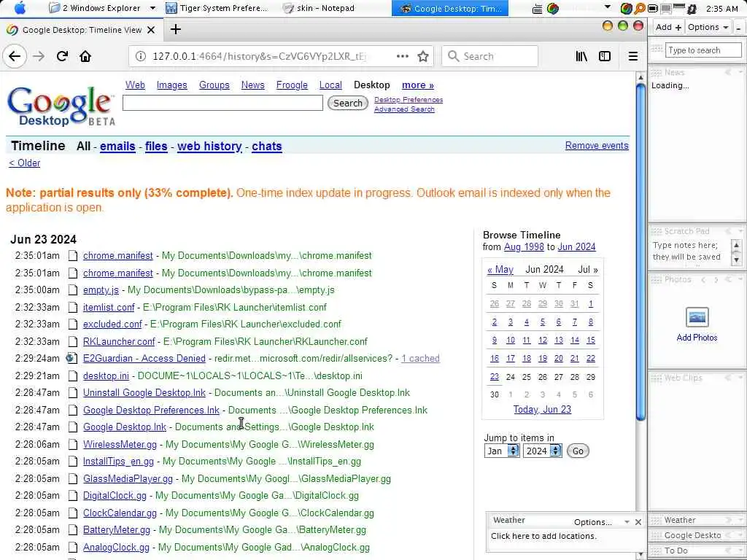Open Weather panel Options dropdown
Screen dimensions: 747x560
(x=601, y=522)
